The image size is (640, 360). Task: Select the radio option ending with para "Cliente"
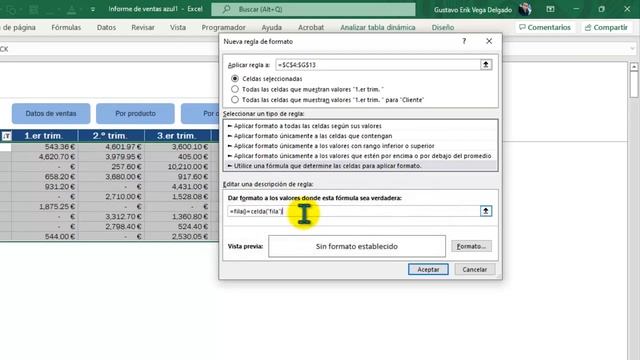point(235,100)
